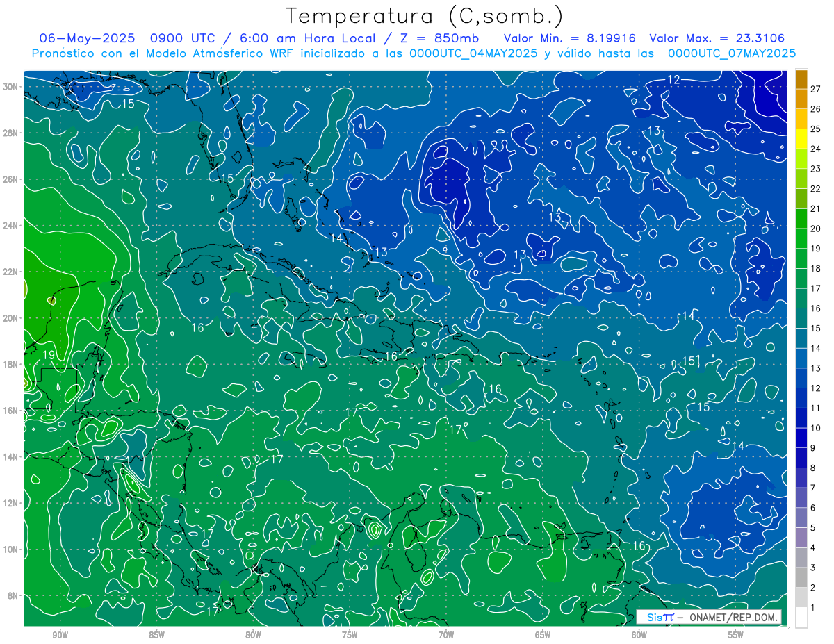Click the 90W longitude axis label
834x644 pixels.
(60, 636)
